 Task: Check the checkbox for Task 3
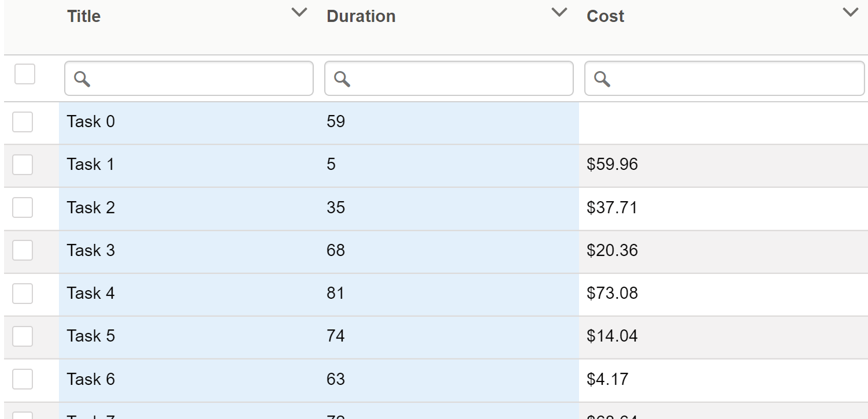(x=22, y=250)
